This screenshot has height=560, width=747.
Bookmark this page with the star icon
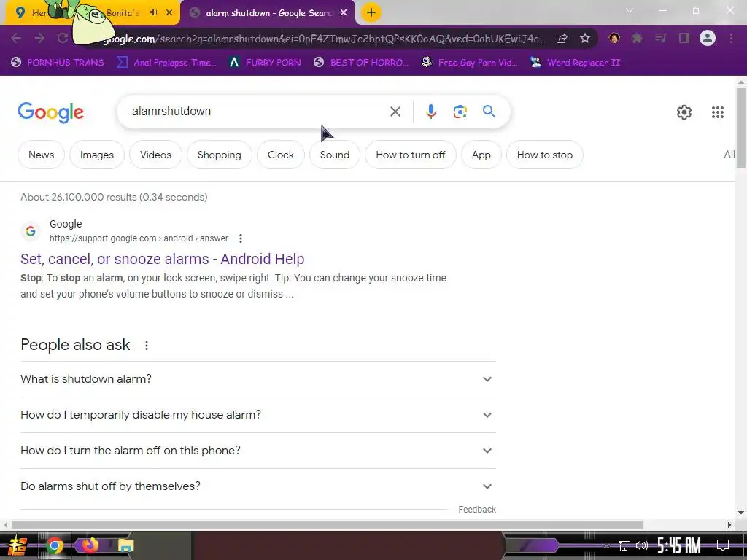click(585, 38)
